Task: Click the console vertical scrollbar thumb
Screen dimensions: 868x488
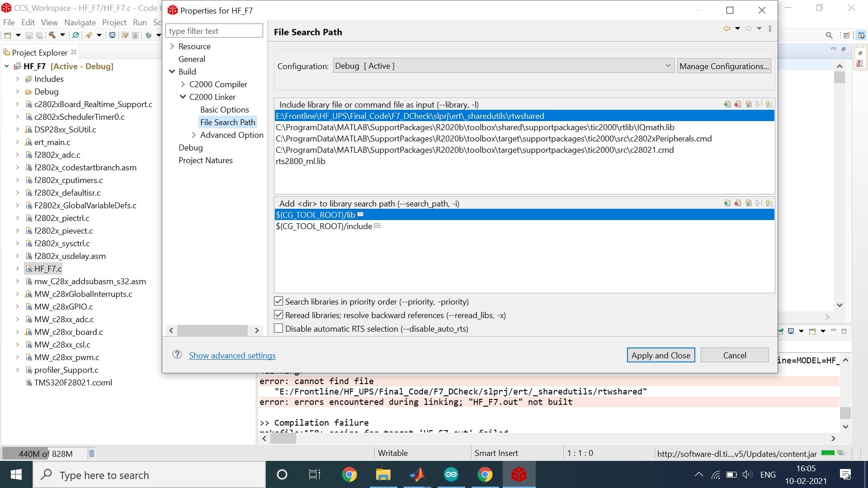Action: pyautogui.click(x=845, y=412)
